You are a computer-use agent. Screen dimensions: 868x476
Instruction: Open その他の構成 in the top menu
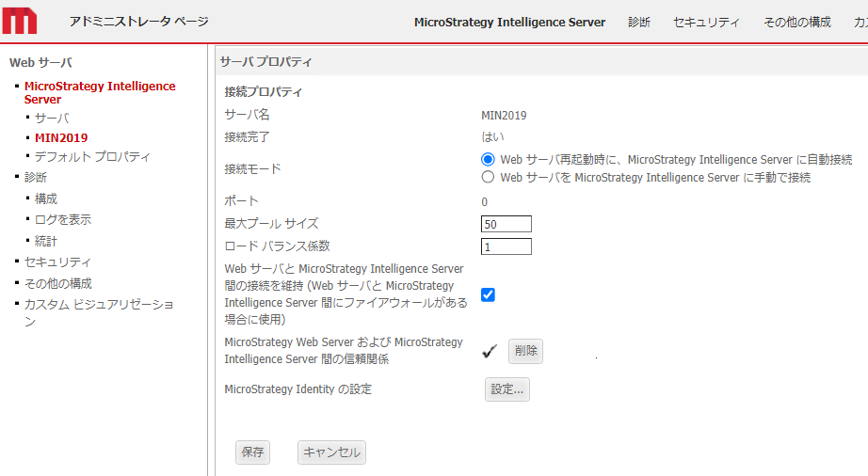click(x=797, y=23)
